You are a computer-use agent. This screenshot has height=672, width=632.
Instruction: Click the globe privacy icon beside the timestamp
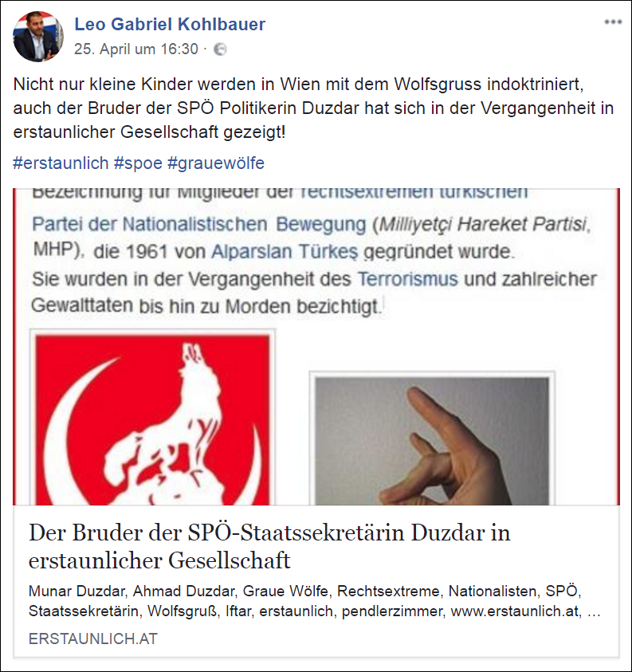click(x=220, y=49)
